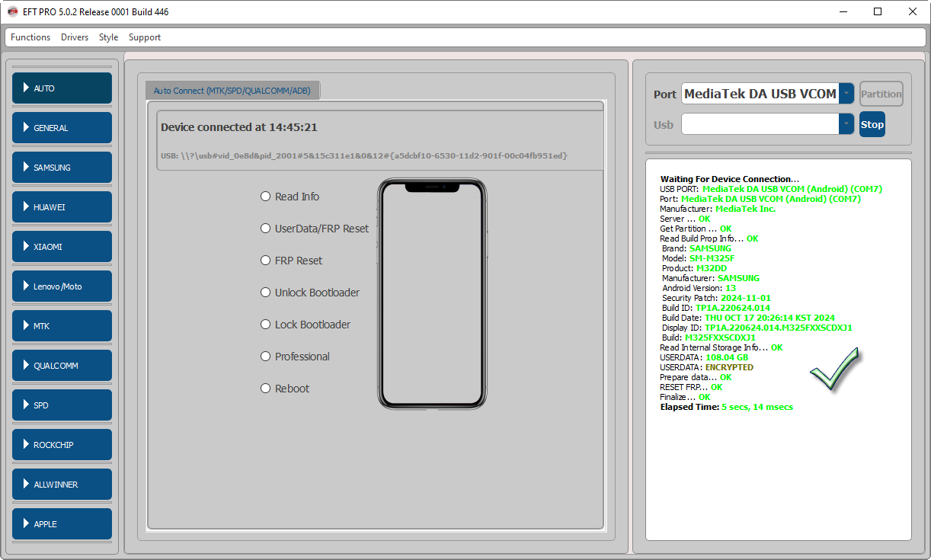The width and height of the screenshot is (931, 560).
Task: Choose the Professional radio option
Action: pos(295,357)
